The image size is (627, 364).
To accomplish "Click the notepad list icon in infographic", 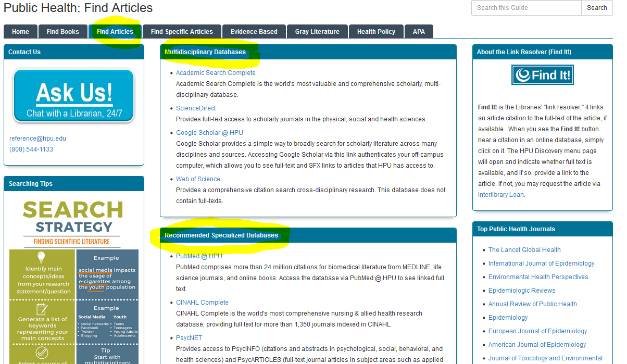I will click(x=42, y=310).
